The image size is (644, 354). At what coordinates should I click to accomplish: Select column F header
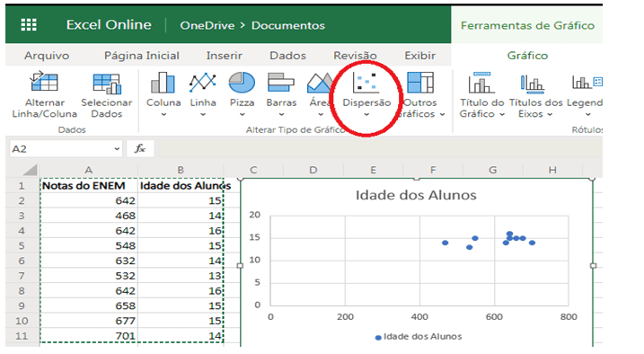tap(433, 170)
